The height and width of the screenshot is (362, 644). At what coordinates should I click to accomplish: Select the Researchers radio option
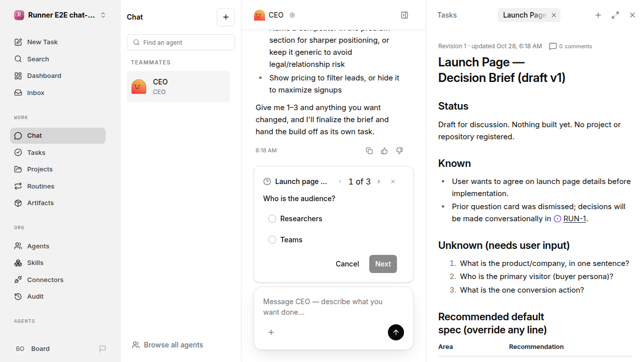[x=272, y=219]
